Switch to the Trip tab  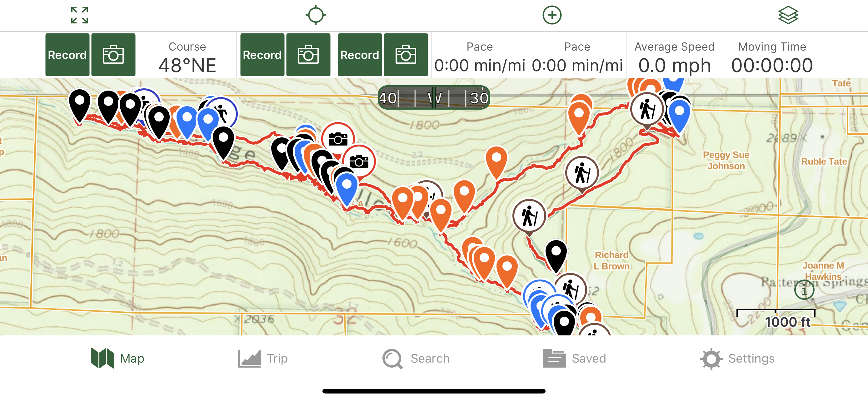pos(263,358)
